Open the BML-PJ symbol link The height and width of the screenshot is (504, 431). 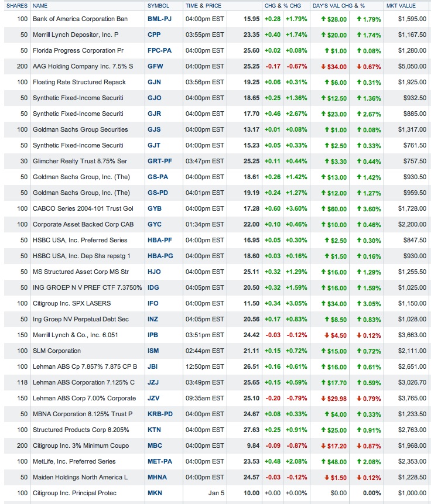[159, 19]
